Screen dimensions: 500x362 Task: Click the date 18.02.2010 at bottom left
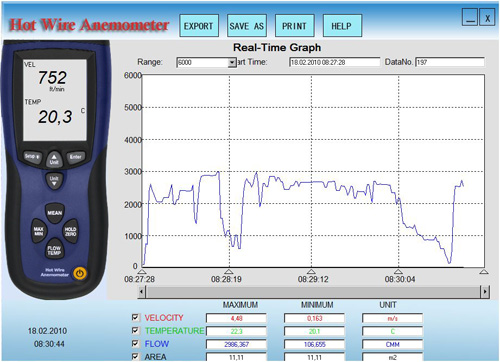(x=47, y=331)
